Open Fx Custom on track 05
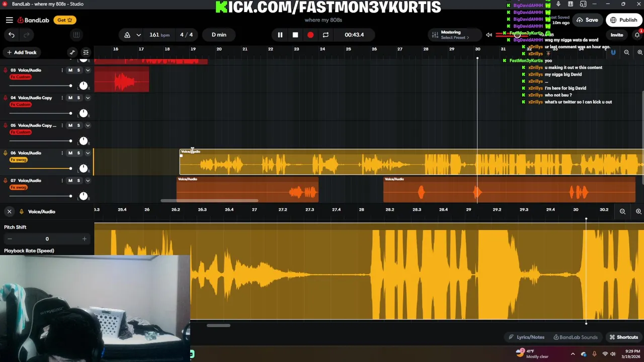The width and height of the screenshot is (644, 362). (21, 132)
